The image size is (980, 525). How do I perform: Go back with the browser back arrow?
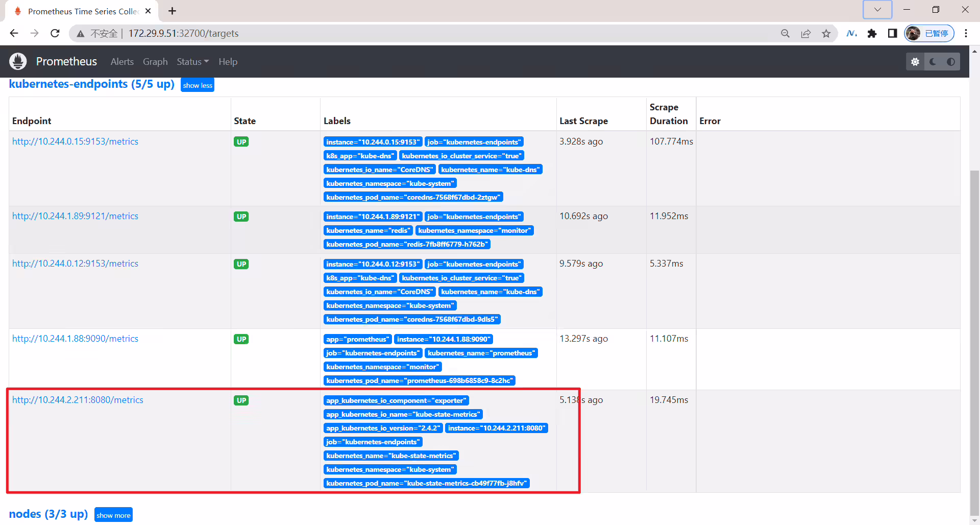pyautogui.click(x=14, y=33)
